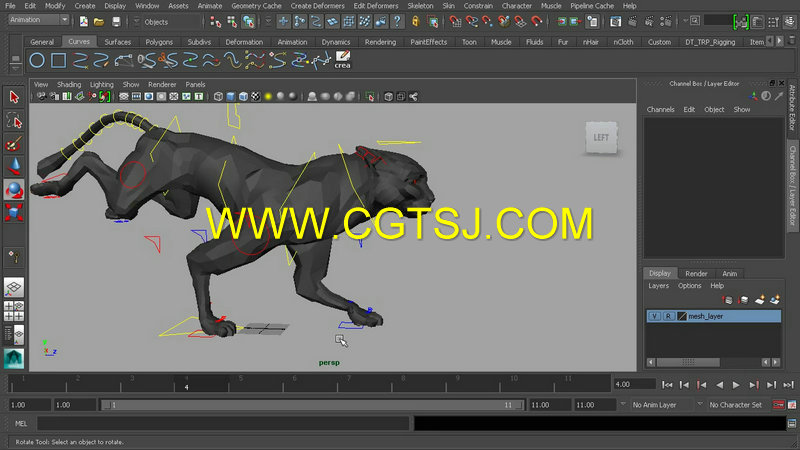The height and width of the screenshot is (450, 800).
Task: Toggle the isolate select viewport icon
Action: 370,96
